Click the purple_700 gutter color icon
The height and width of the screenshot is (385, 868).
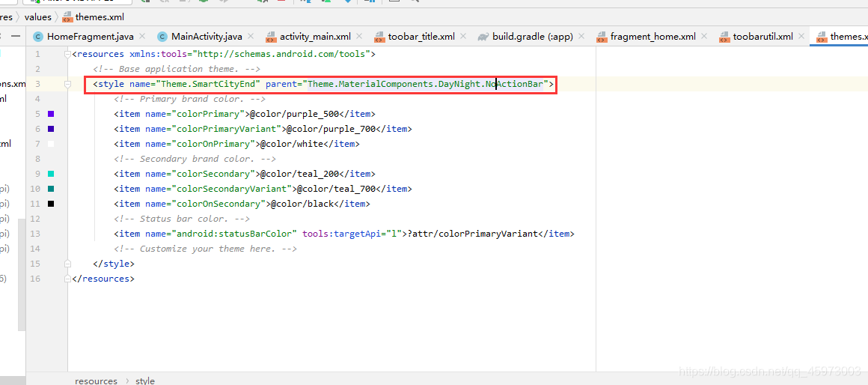[51, 129]
